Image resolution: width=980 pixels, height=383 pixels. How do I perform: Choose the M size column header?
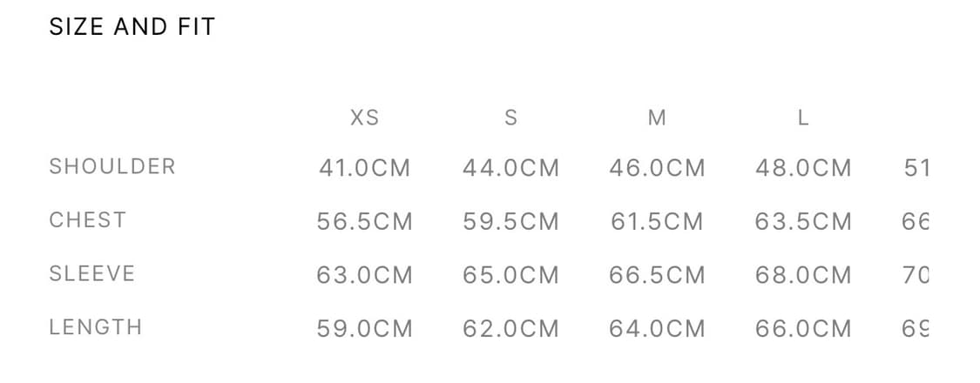point(657,118)
